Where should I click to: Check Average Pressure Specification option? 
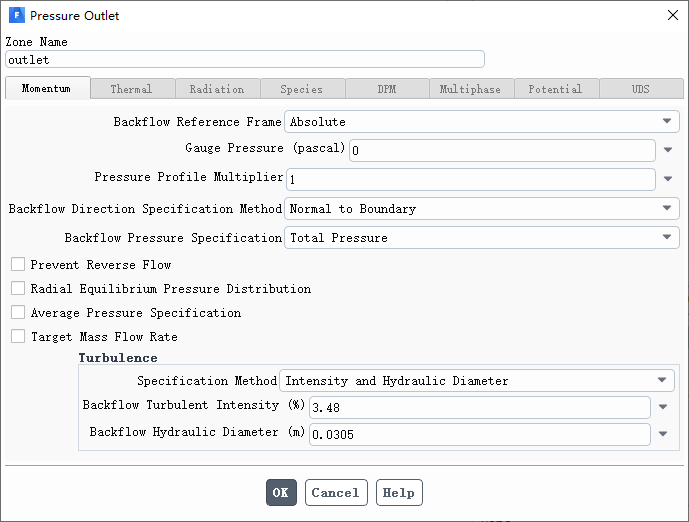[x=18, y=312]
